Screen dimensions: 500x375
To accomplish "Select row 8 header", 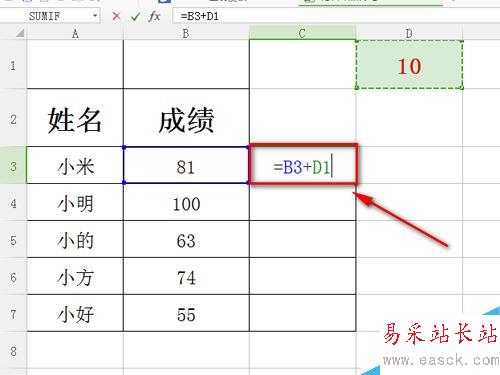I will (x=13, y=350).
